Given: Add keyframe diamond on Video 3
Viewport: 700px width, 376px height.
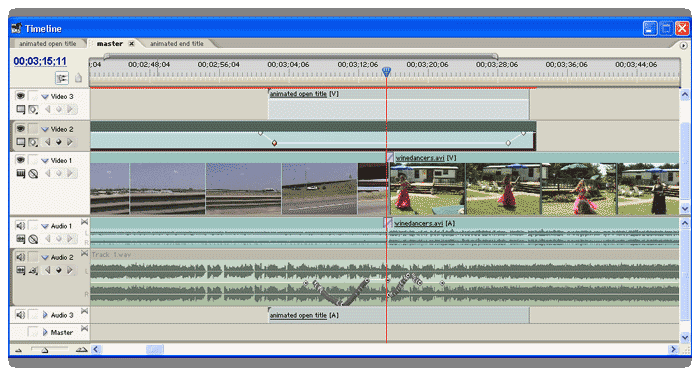Looking at the screenshot, I should coord(58,109).
